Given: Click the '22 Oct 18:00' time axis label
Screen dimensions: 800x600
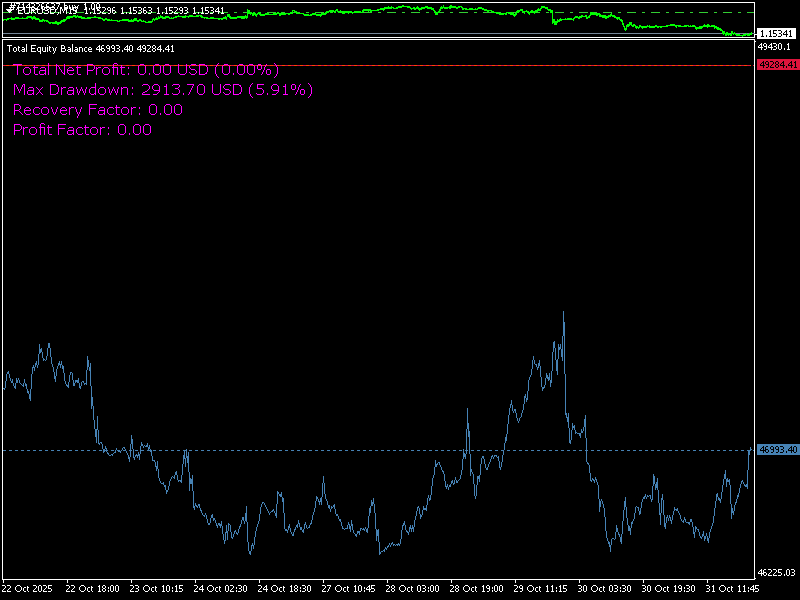Looking at the screenshot, I should 92,589.
